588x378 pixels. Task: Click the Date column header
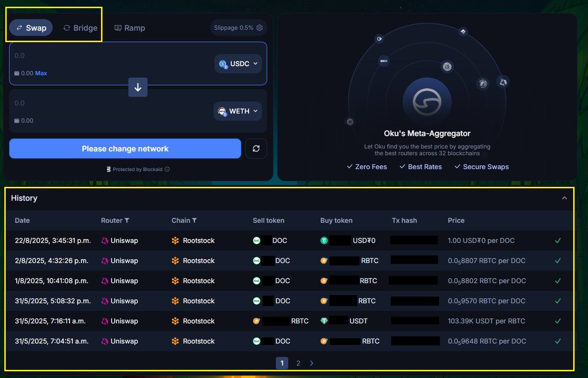point(23,221)
